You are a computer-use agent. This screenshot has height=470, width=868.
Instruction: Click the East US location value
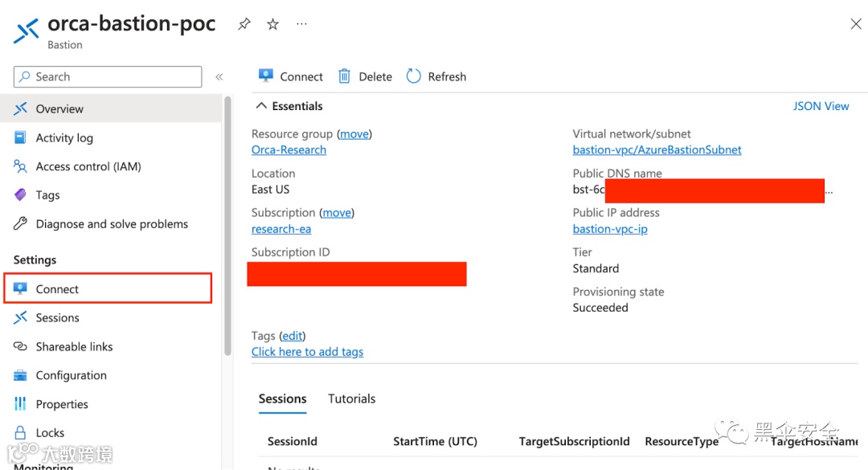click(270, 190)
